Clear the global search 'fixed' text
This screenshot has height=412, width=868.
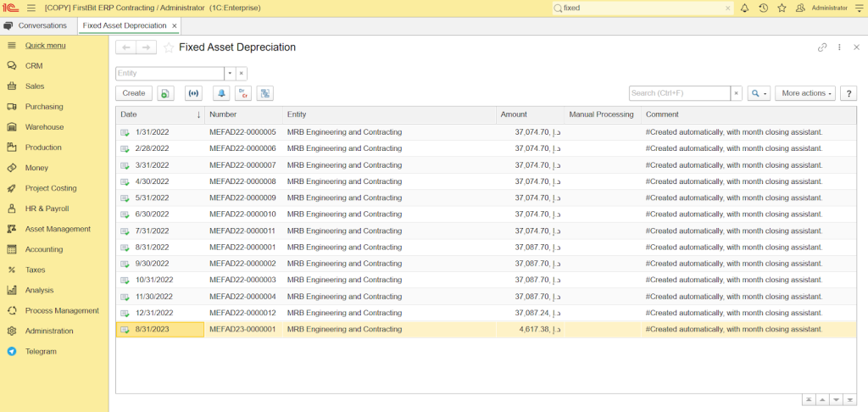(x=727, y=8)
